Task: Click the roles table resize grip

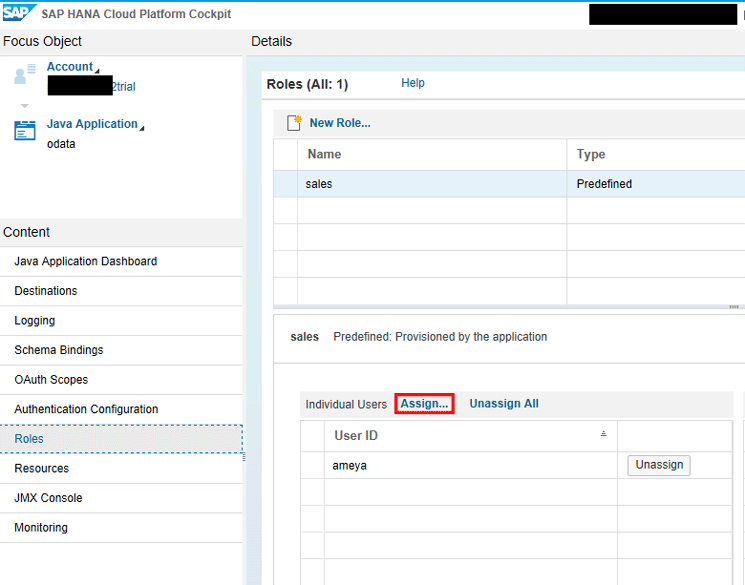Action: click(x=734, y=307)
